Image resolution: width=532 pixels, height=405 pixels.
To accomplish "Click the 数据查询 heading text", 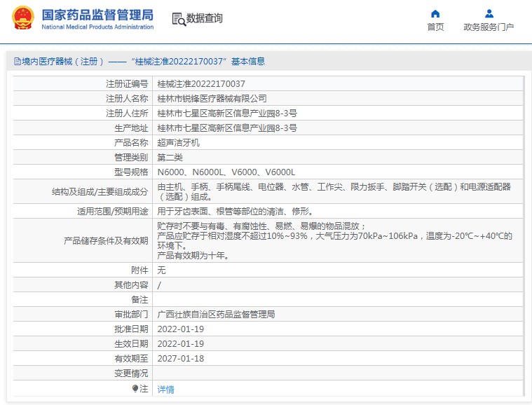I will click(x=204, y=19).
